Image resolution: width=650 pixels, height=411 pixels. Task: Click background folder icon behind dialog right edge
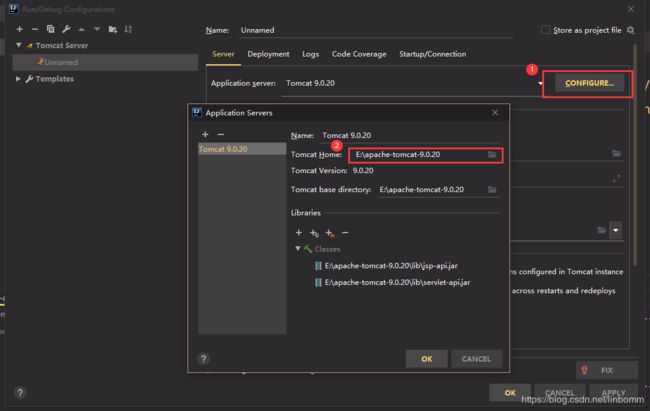point(616,154)
